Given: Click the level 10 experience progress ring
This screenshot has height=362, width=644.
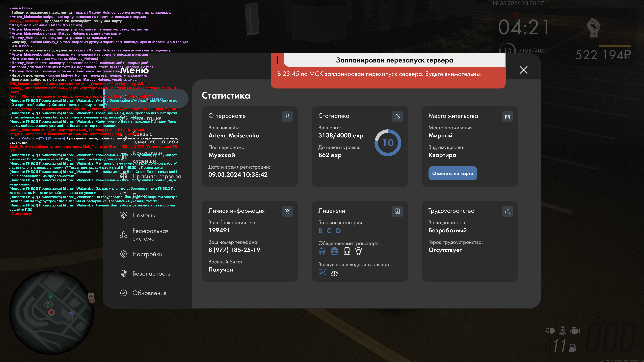Looking at the screenshot, I should [388, 143].
